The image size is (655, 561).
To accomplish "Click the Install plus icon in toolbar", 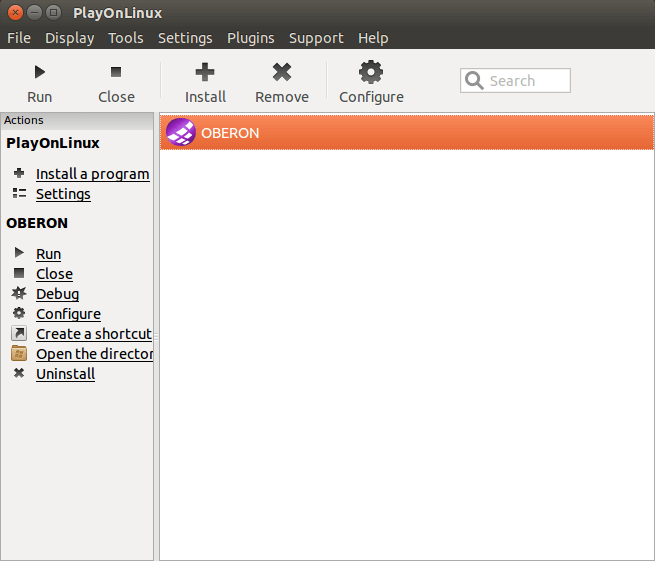I will click(205, 72).
